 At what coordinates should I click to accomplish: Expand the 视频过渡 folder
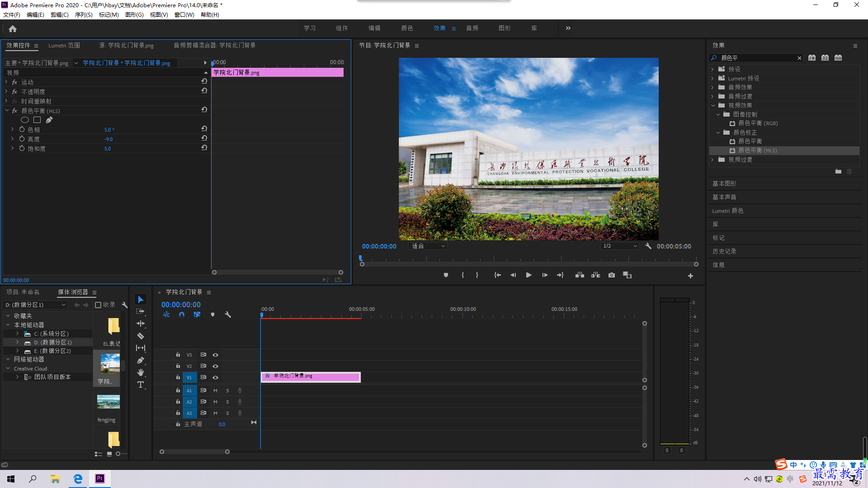point(712,160)
